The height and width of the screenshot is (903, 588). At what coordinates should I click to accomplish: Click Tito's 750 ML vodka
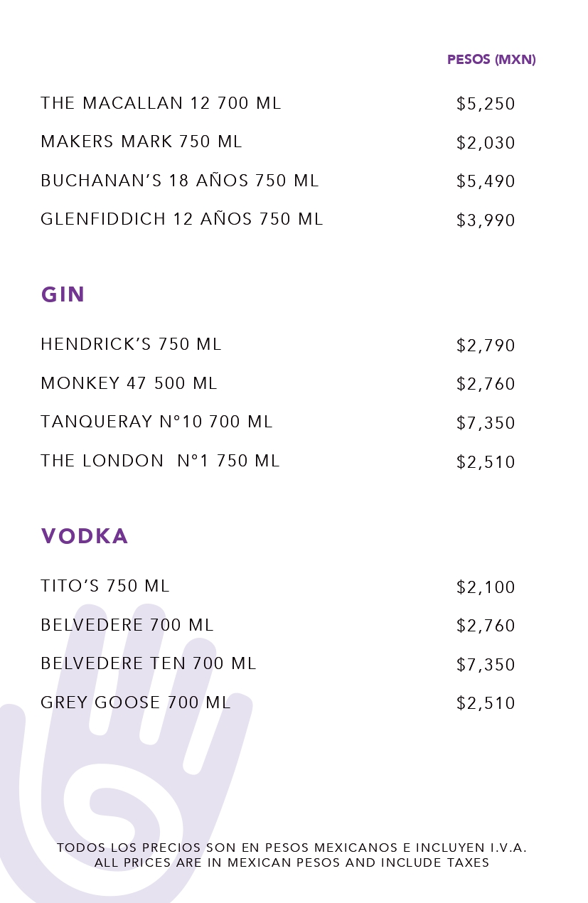point(105,586)
